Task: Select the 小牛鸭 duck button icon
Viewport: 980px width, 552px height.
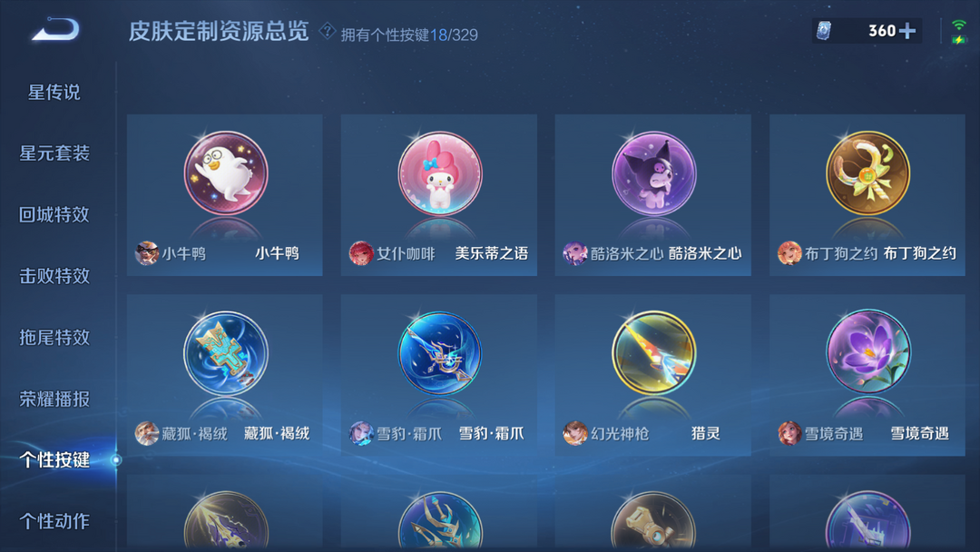Action: coord(226,173)
